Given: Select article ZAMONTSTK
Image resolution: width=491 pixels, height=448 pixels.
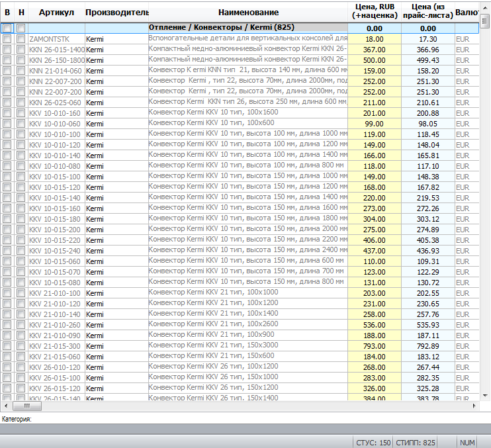Looking at the screenshot, I should pos(50,39).
